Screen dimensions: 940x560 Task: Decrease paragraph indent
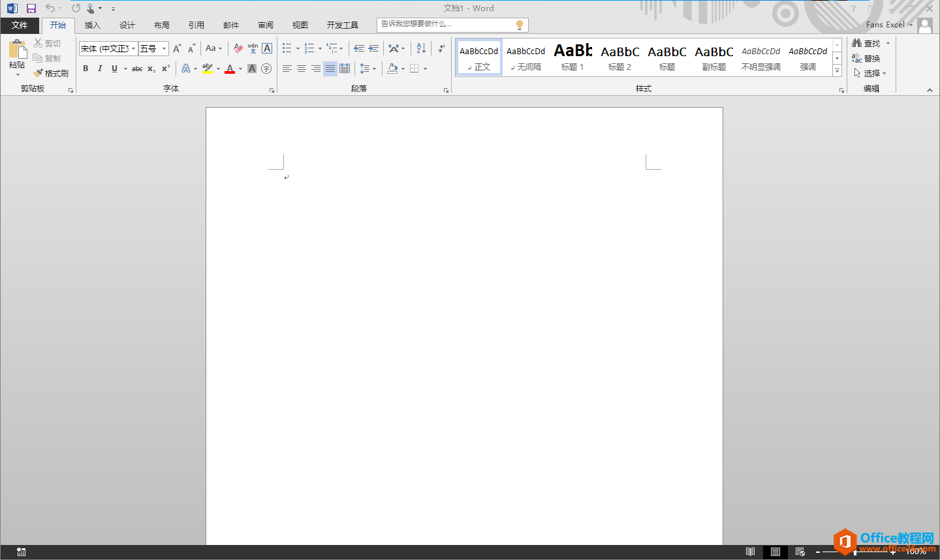pyautogui.click(x=359, y=48)
